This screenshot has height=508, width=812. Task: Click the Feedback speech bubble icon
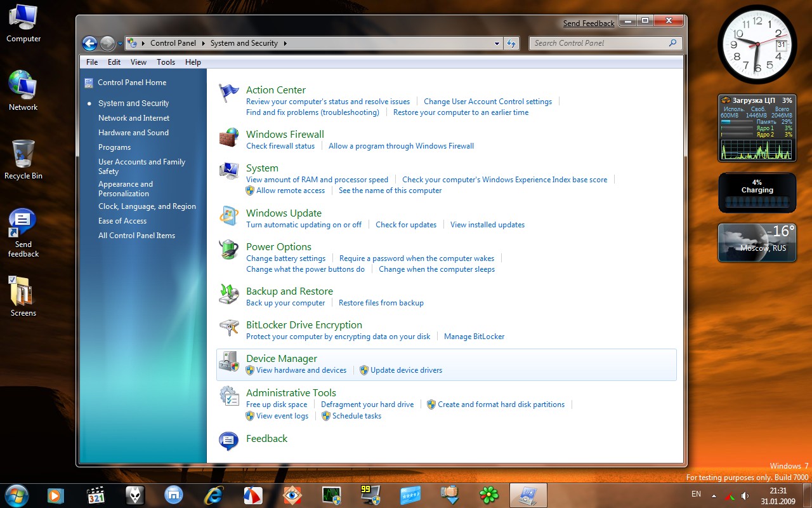coord(228,441)
